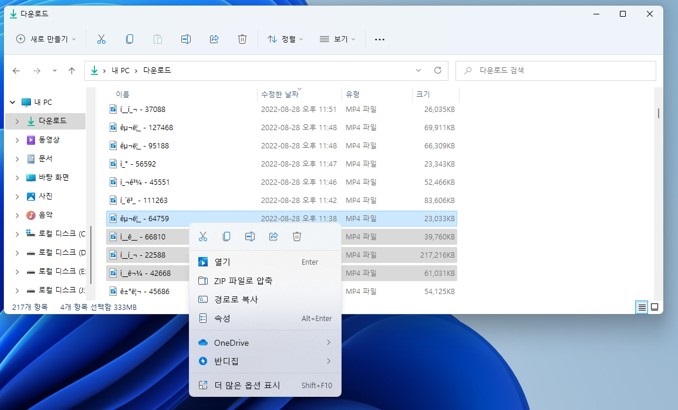Click the Share icon in the context menu

[x=273, y=237]
